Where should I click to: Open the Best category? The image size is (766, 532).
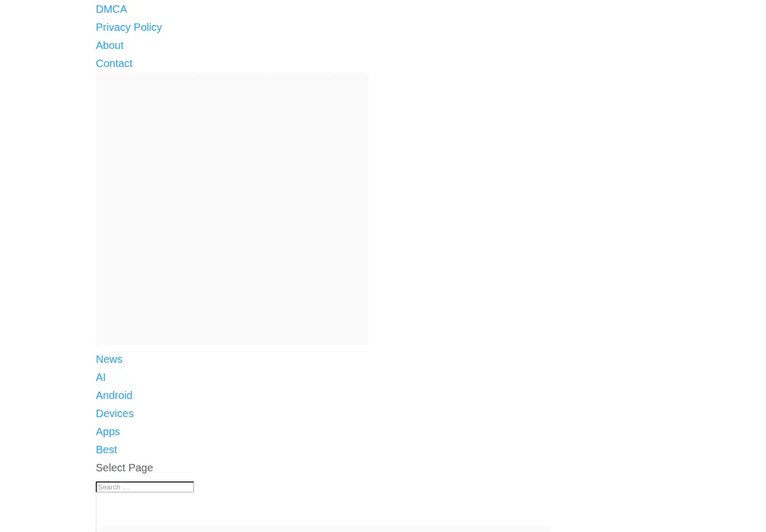coord(106,450)
